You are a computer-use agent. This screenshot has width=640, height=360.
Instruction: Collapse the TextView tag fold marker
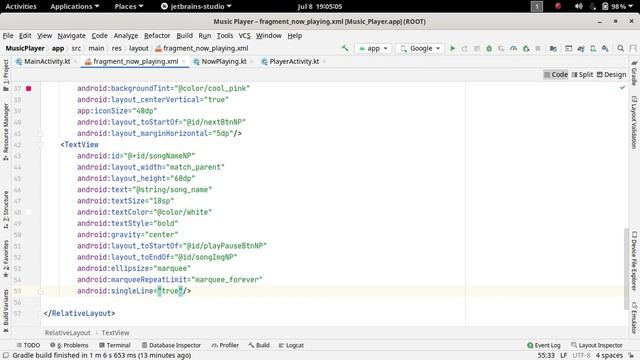(x=40, y=144)
